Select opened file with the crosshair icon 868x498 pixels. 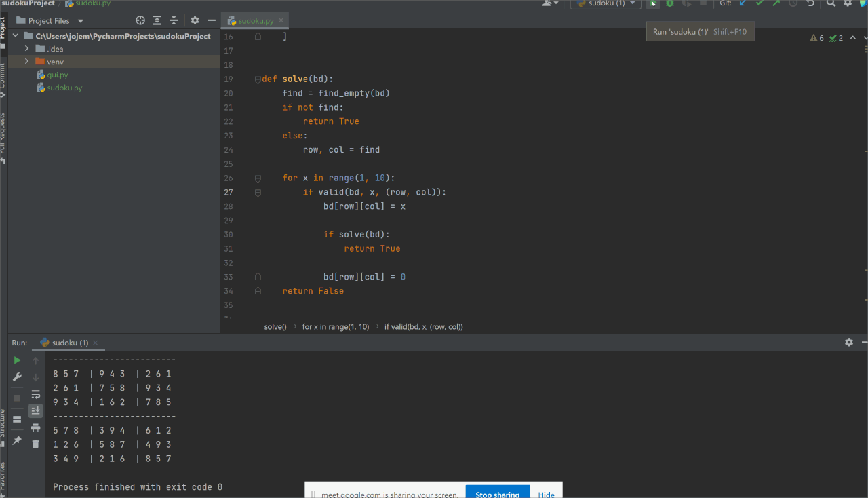(x=140, y=20)
